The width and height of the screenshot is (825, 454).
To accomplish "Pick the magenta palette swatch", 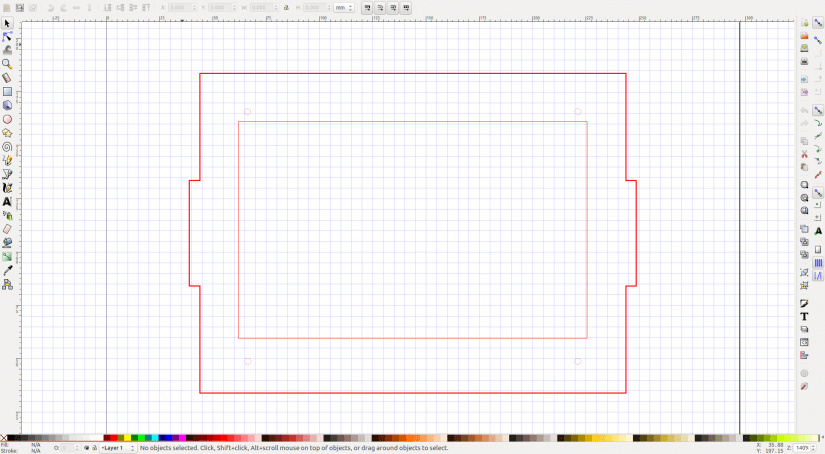I will (x=183, y=438).
